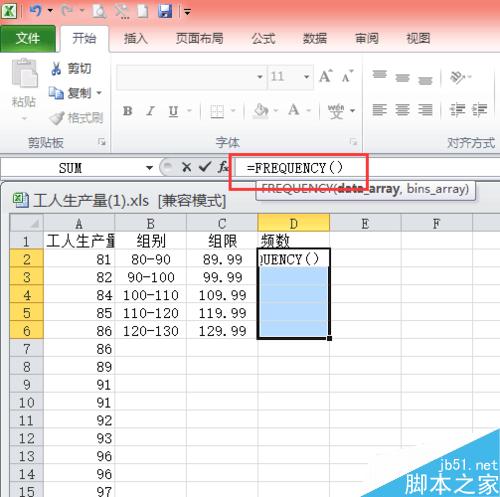Click the Font Color A button
500x497 pixels.
(294, 110)
